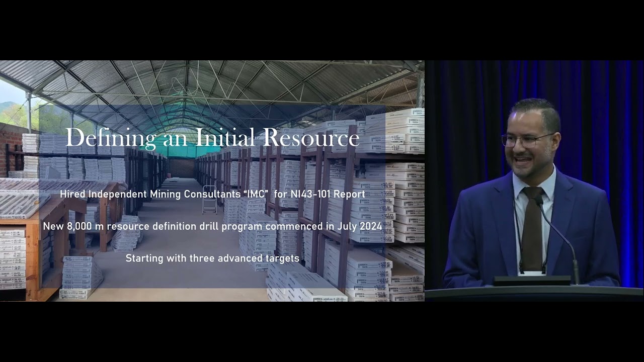This screenshot has height=362, width=644.
Task: Click the dark podium top surface
Action: point(533,293)
